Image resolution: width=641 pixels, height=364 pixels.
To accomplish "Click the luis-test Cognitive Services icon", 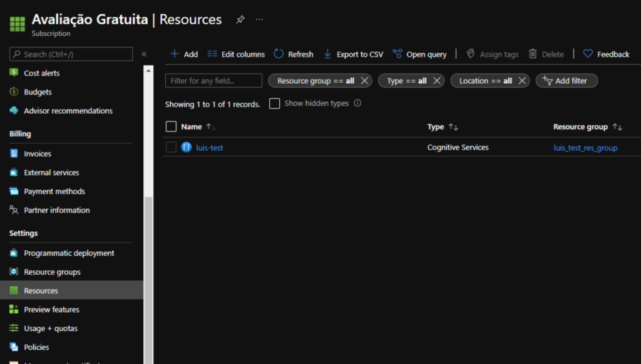I will tap(186, 148).
